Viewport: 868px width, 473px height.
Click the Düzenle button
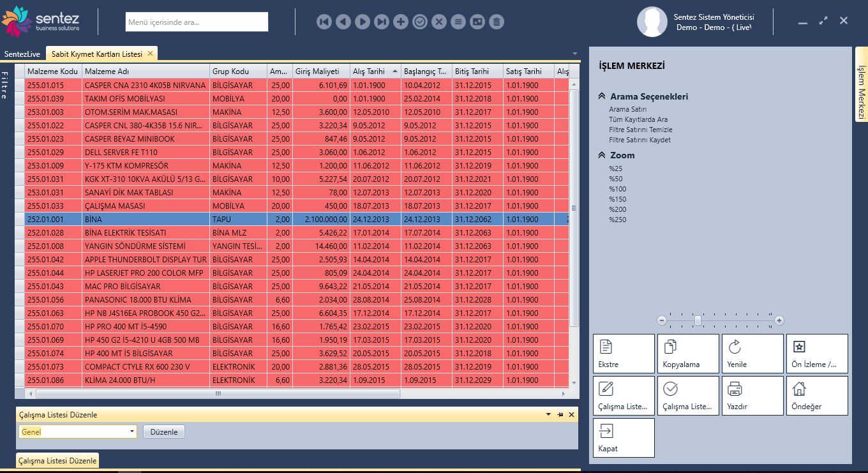pyautogui.click(x=164, y=432)
